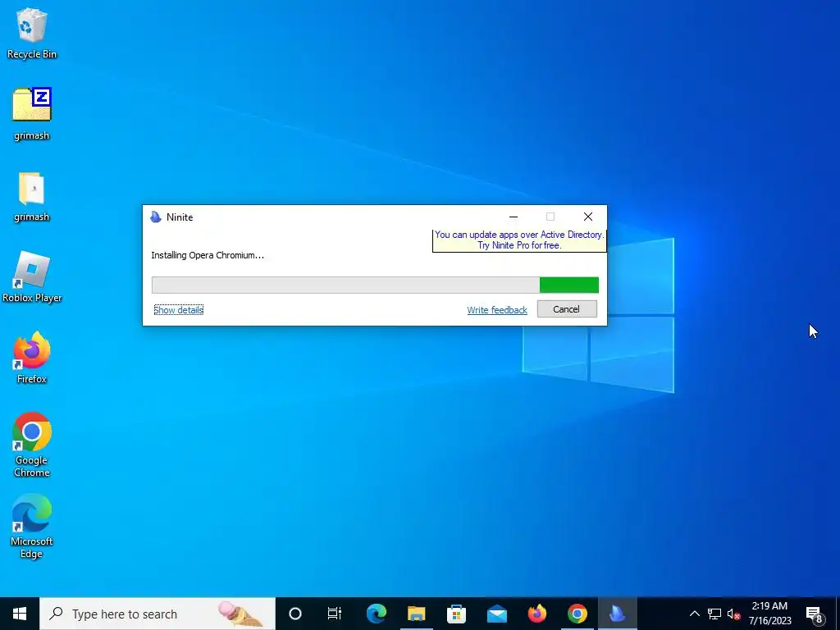Cancel the Ninite installation
The image size is (840, 630).
(567, 309)
